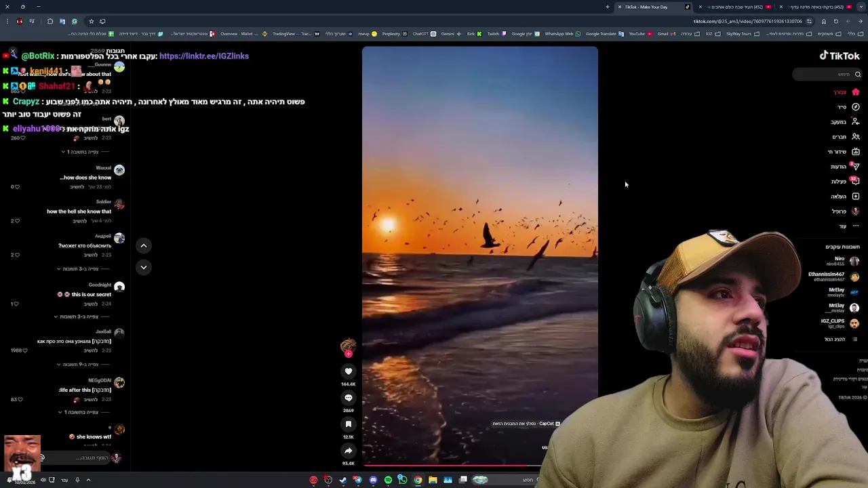Open IGZ_CLIPS followed account

point(840,323)
